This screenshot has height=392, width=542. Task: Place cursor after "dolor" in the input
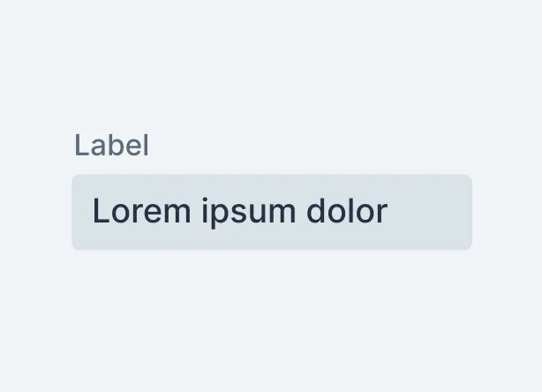388,212
